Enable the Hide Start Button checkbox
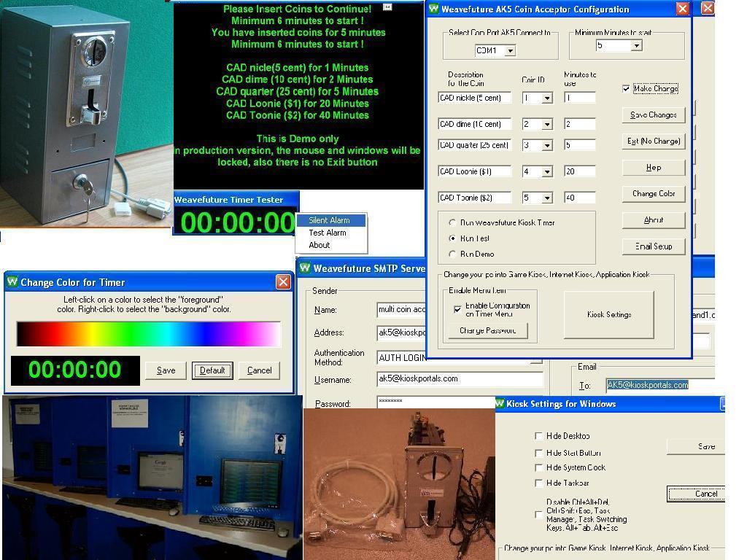The height and width of the screenshot is (560, 747). 539,453
